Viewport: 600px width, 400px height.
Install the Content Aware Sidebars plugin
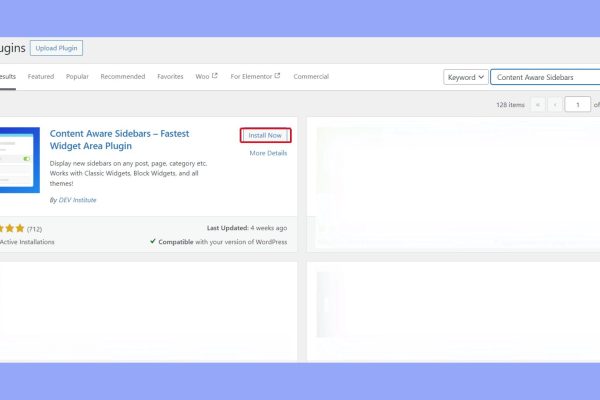[265, 135]
